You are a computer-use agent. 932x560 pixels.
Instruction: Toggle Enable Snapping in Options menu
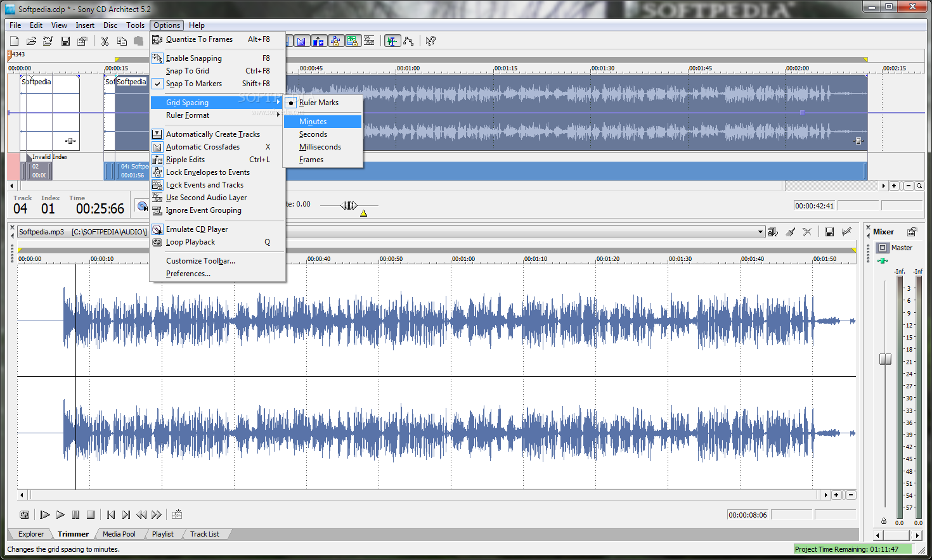(x=217, y=58)
